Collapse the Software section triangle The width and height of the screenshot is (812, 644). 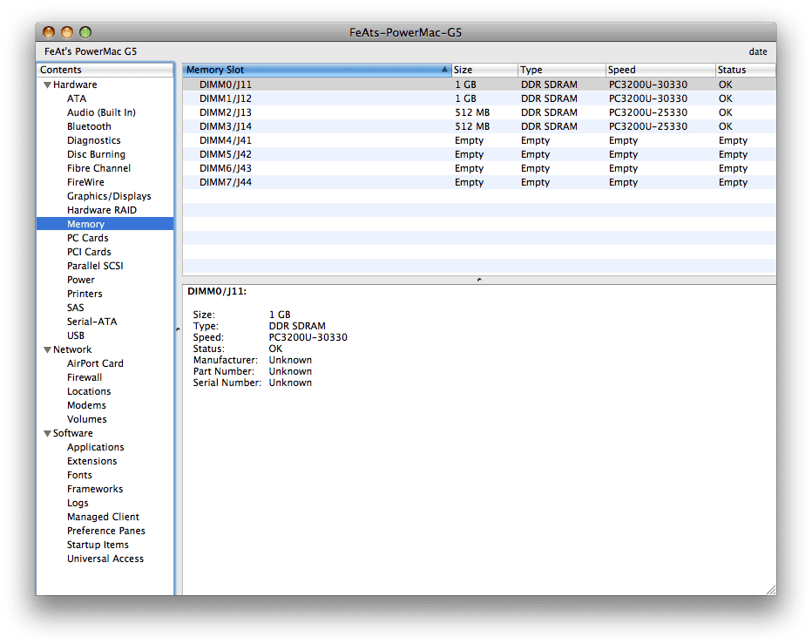[x=47, y=433]
